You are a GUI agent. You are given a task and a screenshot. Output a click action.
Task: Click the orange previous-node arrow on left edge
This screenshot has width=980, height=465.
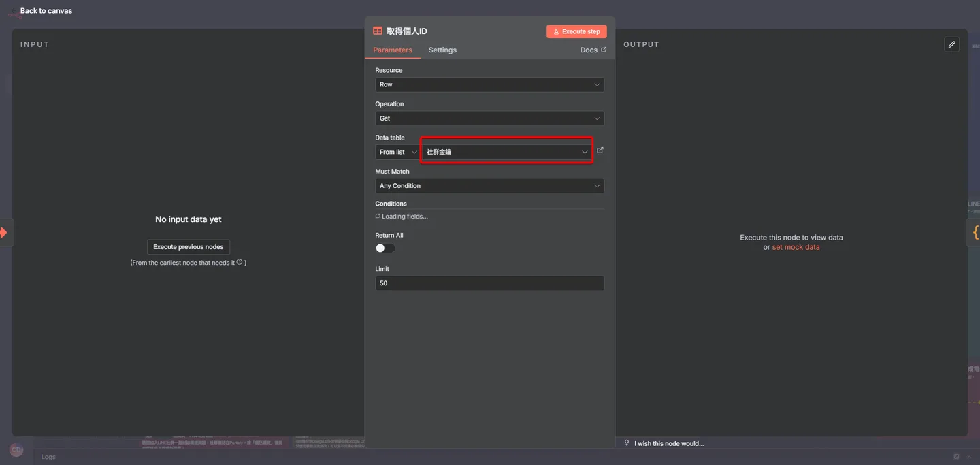[3, 232]
